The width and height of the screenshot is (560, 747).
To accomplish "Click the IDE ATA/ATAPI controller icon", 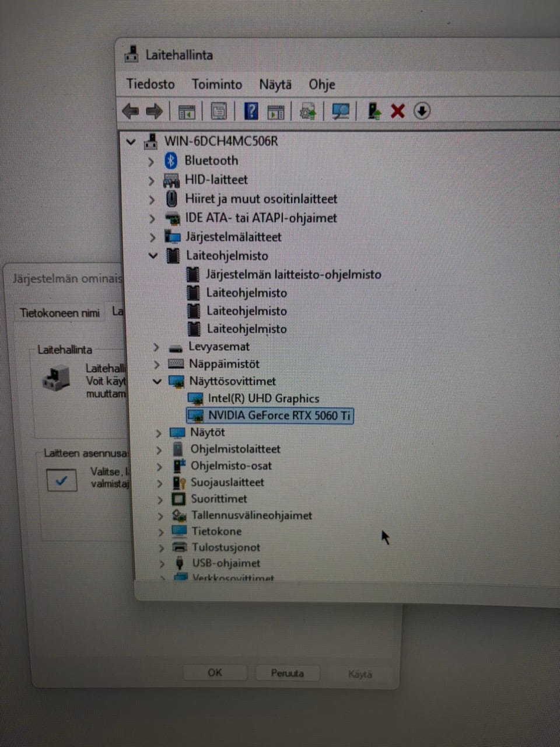I will click(x=173, y=219).
